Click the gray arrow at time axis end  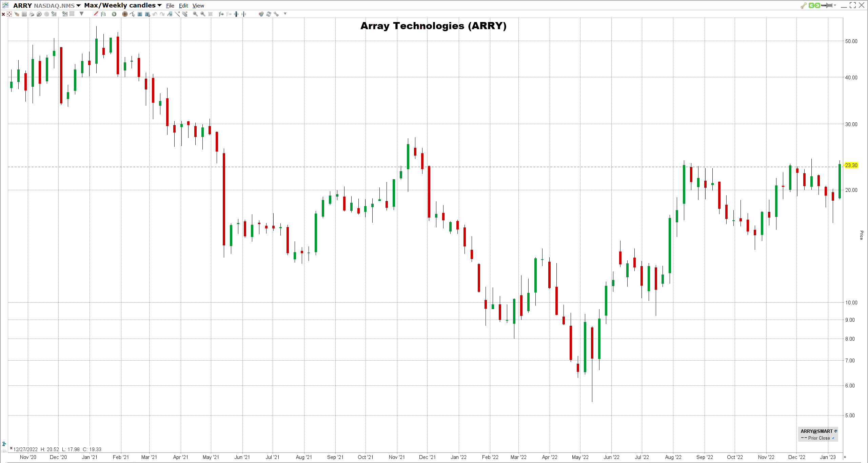tap(845, 457)
